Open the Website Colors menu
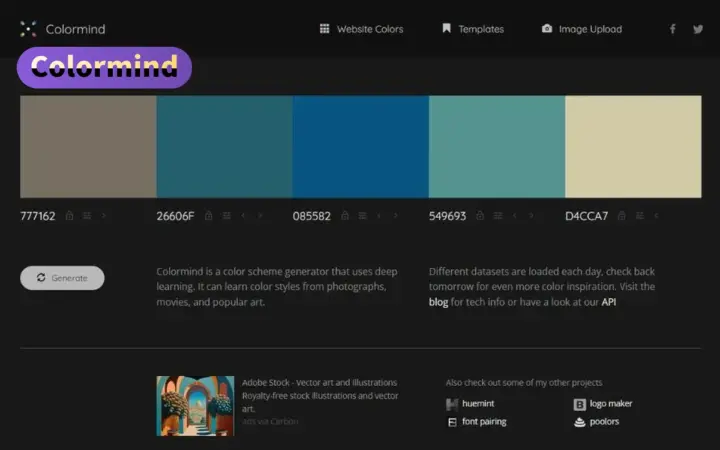720x450 pixels. (x=362, y=29)
